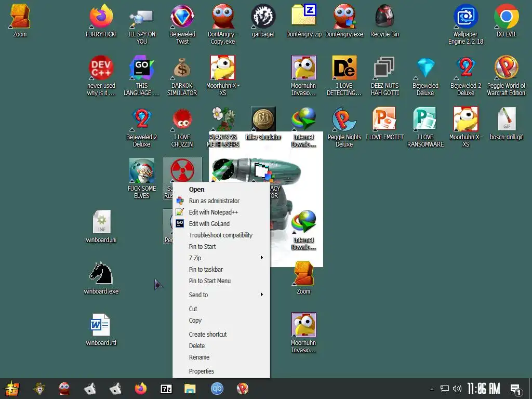Click the Firefox desktop shortcut in top row
This screenshot has width=532, height=399.
(101, 20)
